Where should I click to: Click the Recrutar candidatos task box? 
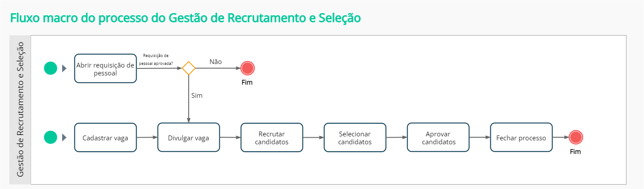(x=271, y=138)
